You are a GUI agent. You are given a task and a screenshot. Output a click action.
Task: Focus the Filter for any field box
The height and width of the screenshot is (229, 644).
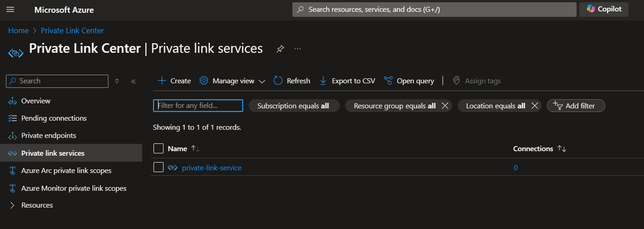198,106
